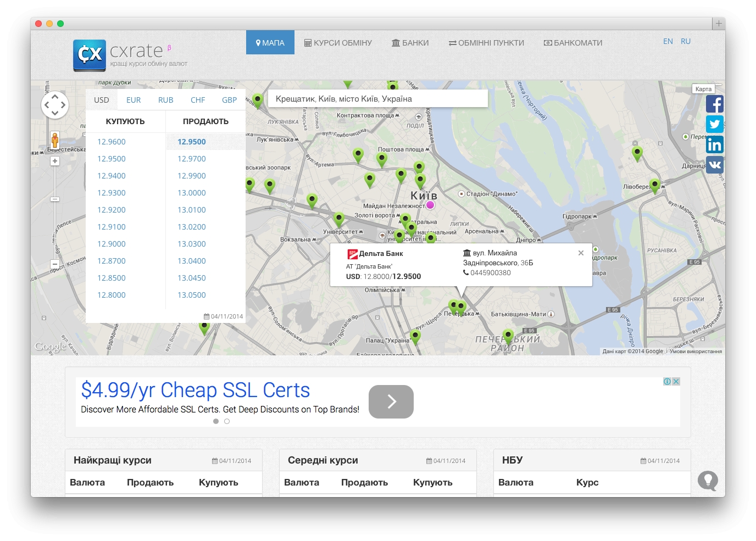Click the map pan control arrows
Image resolution: width=756 pixels, height=541 pixels.
point(55,104)
